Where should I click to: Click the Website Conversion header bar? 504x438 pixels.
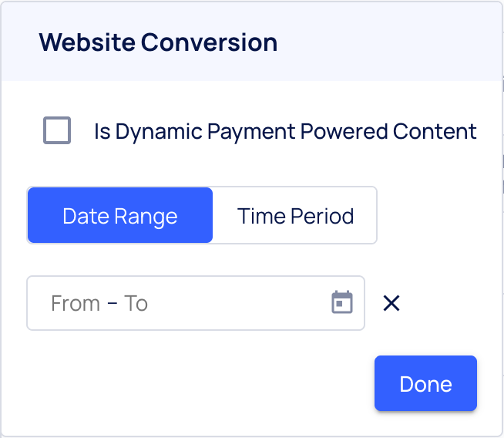tap(385, 42)
